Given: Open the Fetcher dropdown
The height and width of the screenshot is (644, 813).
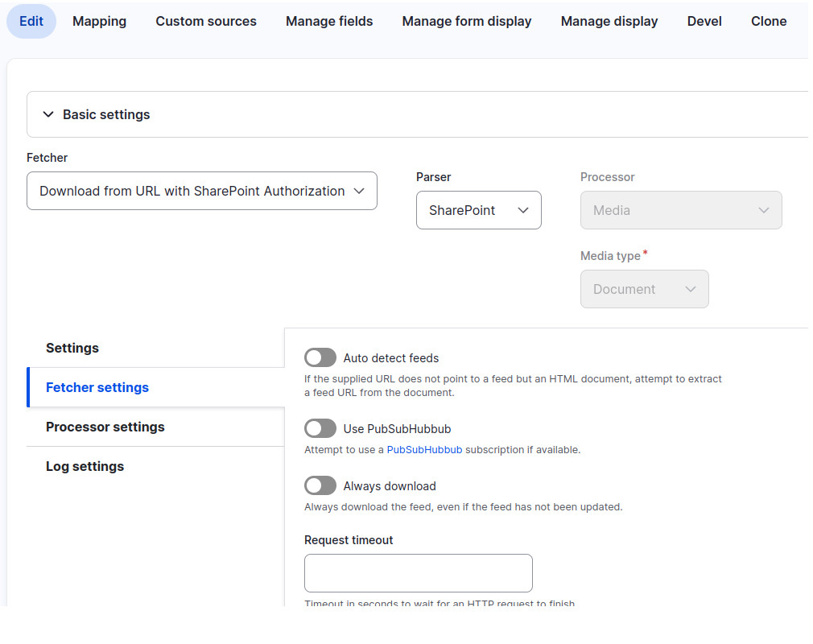Looking at the screenshot, I should coord(201,191).
